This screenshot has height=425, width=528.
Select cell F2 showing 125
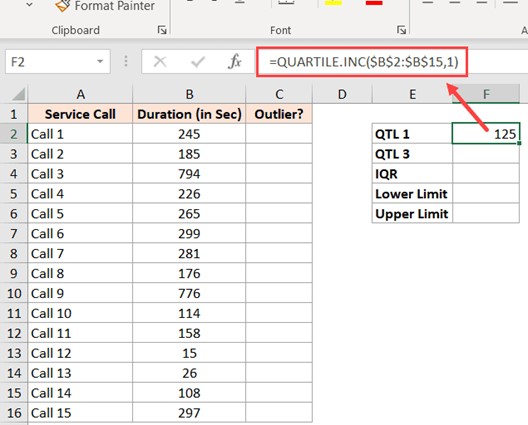pos(486,134)
